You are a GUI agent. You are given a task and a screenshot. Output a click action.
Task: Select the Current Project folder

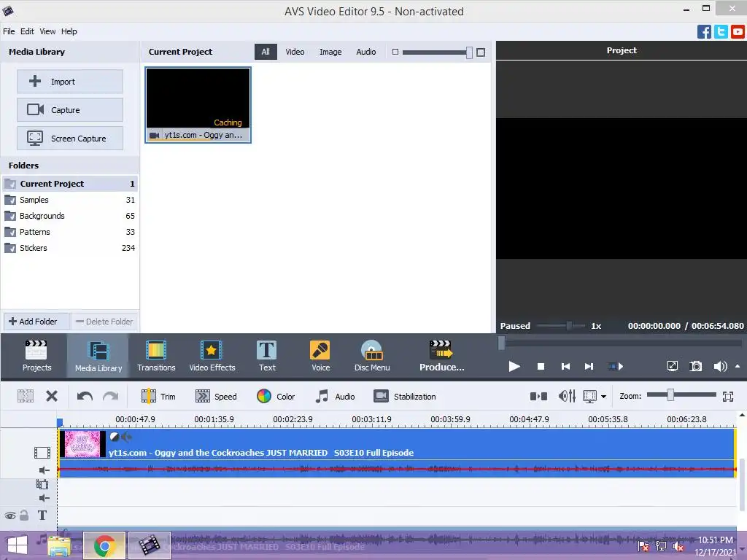coord(70,184)
